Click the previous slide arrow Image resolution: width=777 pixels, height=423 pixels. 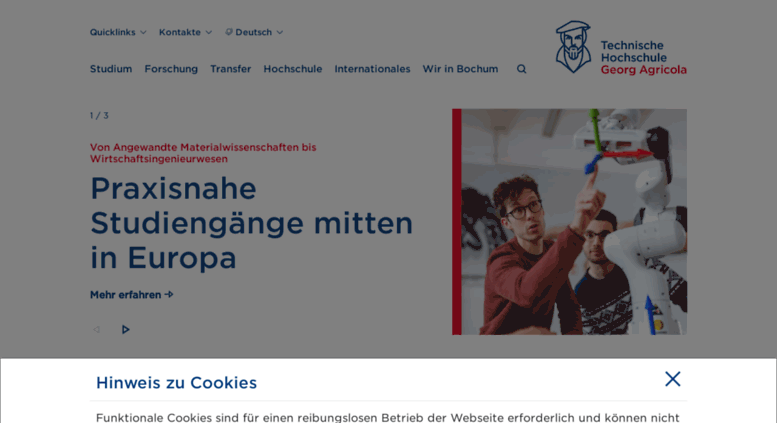pos(97,329)
